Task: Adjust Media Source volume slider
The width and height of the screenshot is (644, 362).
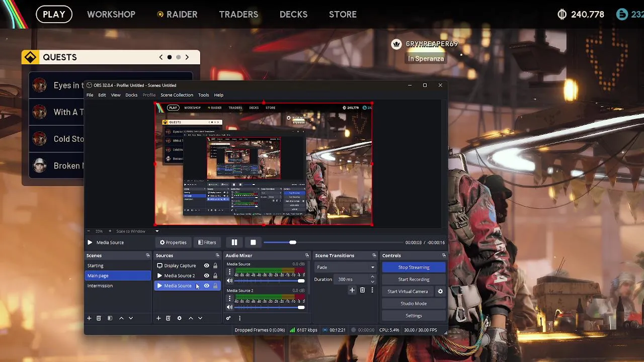Action: (270, 281)
